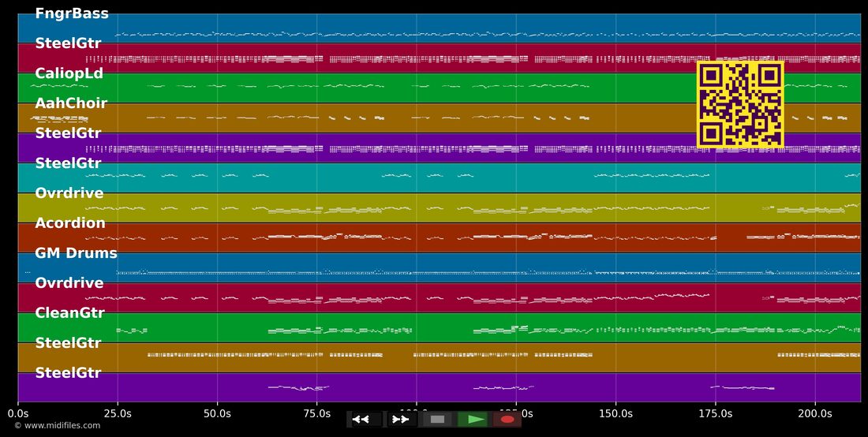This screenshot has height=437, width=868.
Task: Stop playback with the gray square button
Action: 437,420
